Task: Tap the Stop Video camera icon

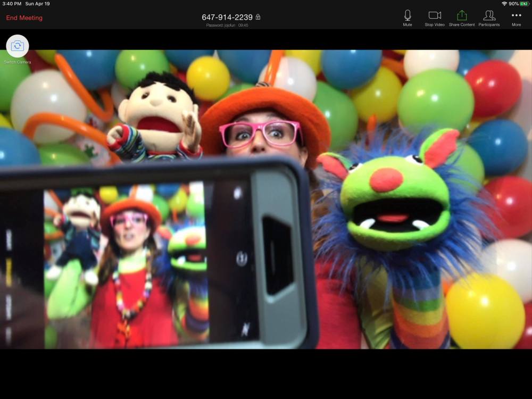Action: pos(435,15)
